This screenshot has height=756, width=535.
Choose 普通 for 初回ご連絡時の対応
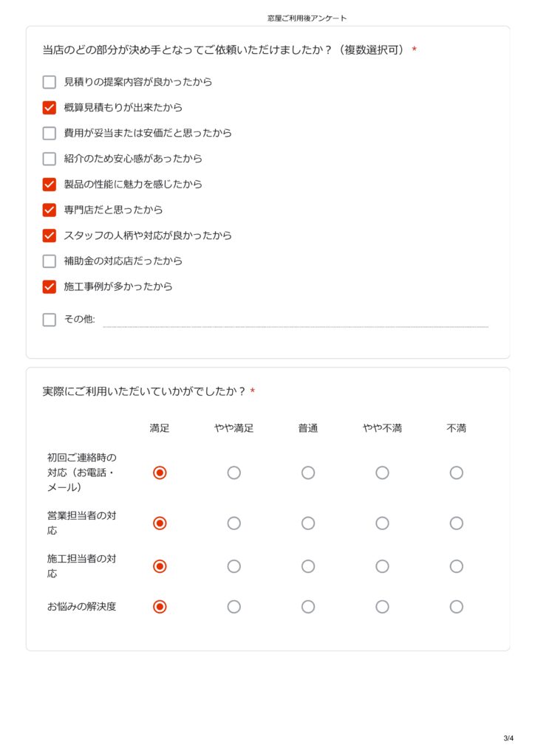[308, 472]
